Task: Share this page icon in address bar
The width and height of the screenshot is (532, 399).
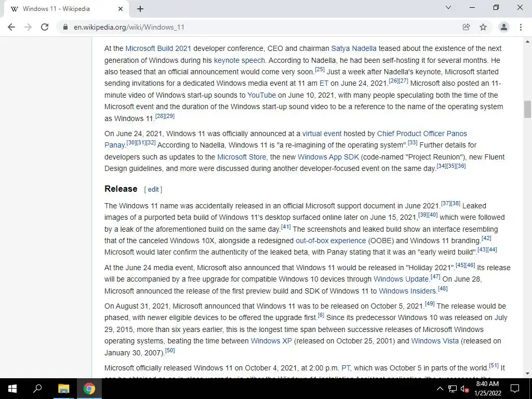Action: [x=466, y=27]
